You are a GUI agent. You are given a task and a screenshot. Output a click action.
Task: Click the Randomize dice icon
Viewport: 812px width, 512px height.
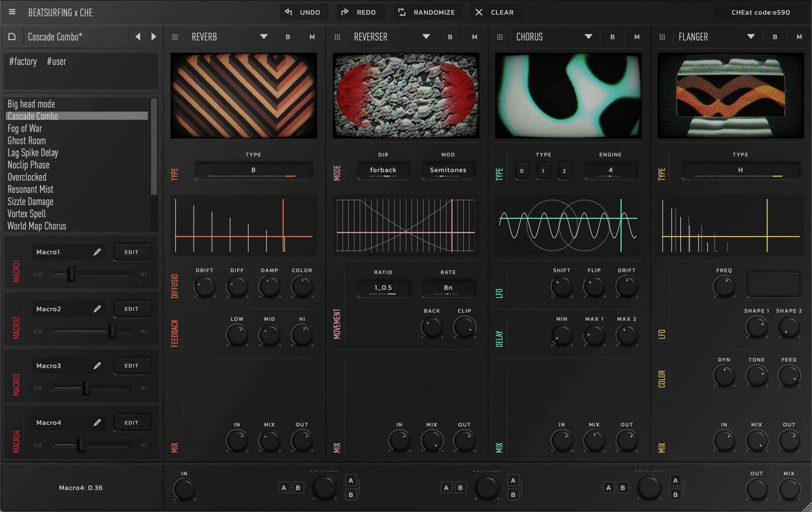pos(402,12)
